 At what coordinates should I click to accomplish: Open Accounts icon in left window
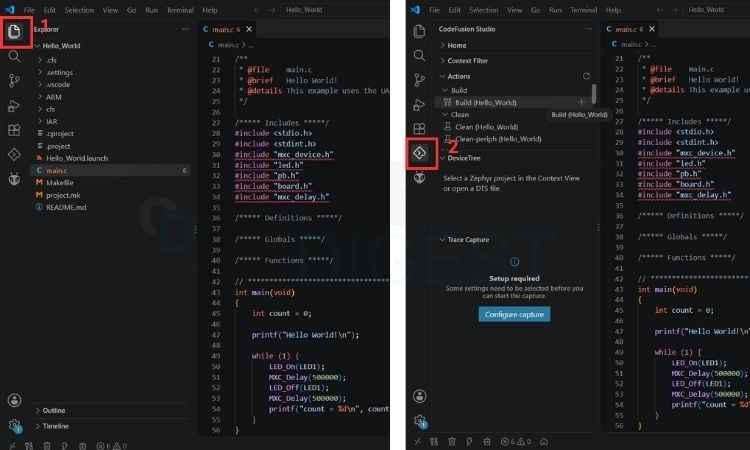14,400
